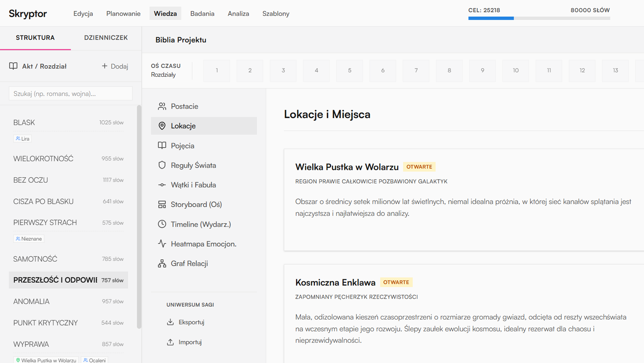Open Pojęcia book icon
Viewport: 644px width, 363px height.
(x=162, y=145)
